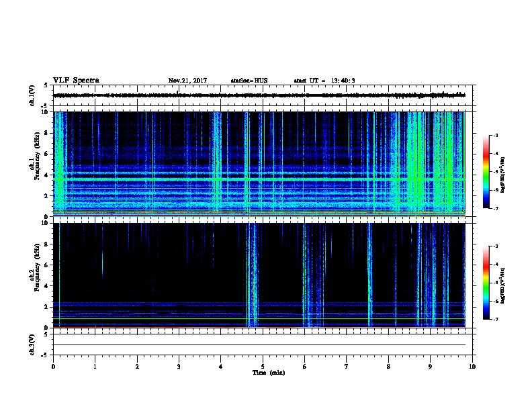Screen dimensions: 532x411
Task: Click the green 1 kHz line in ch.2 spectrogram
Action: point(259,318)
